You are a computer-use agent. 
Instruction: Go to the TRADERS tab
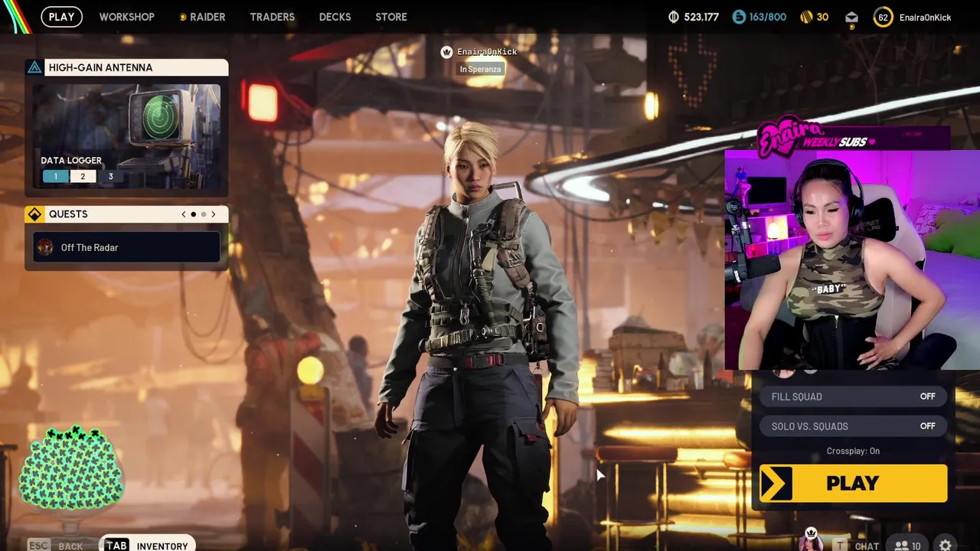tap(272, 17)
